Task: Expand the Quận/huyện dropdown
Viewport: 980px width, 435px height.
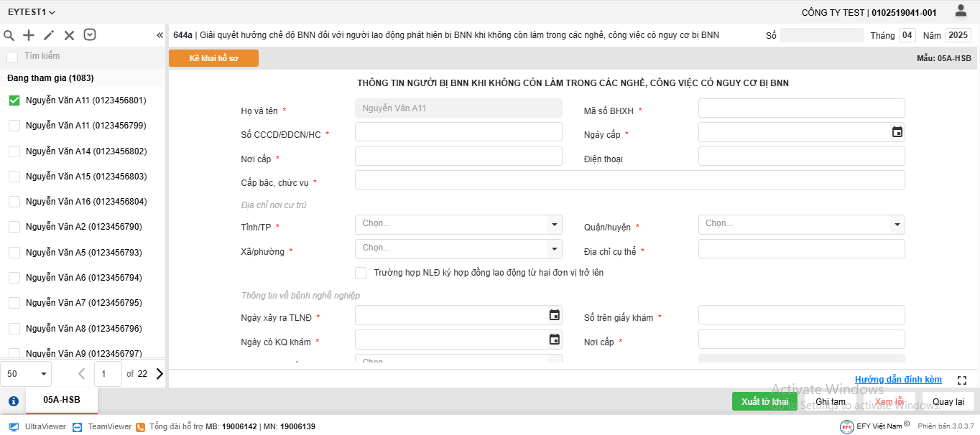Action: coord(897,225)
